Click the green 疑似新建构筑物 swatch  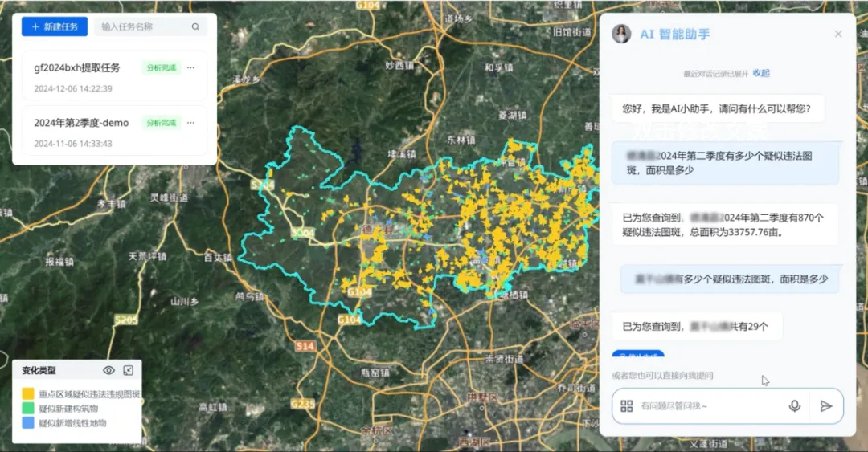28,409
